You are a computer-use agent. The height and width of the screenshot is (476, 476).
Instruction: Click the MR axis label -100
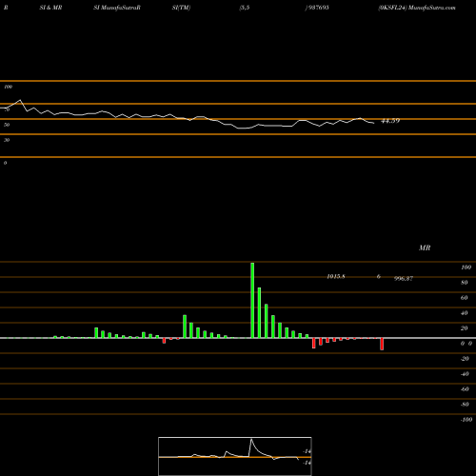(466, 420)
